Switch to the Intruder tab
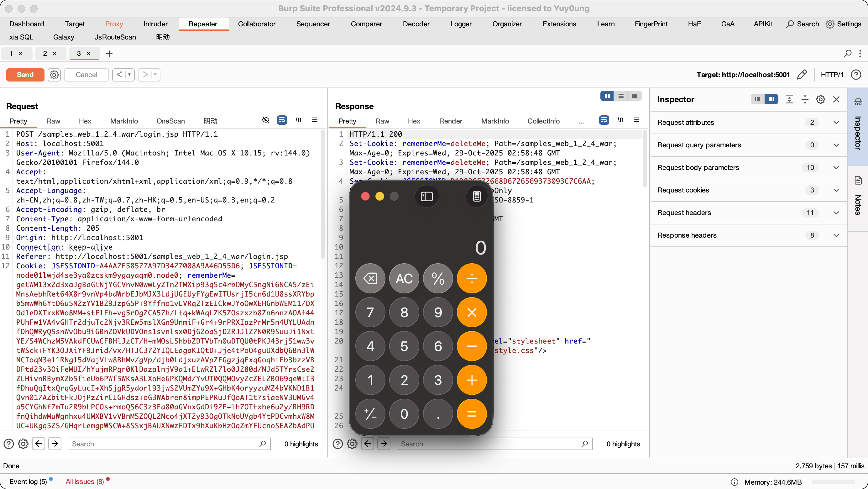 point(155,24)
